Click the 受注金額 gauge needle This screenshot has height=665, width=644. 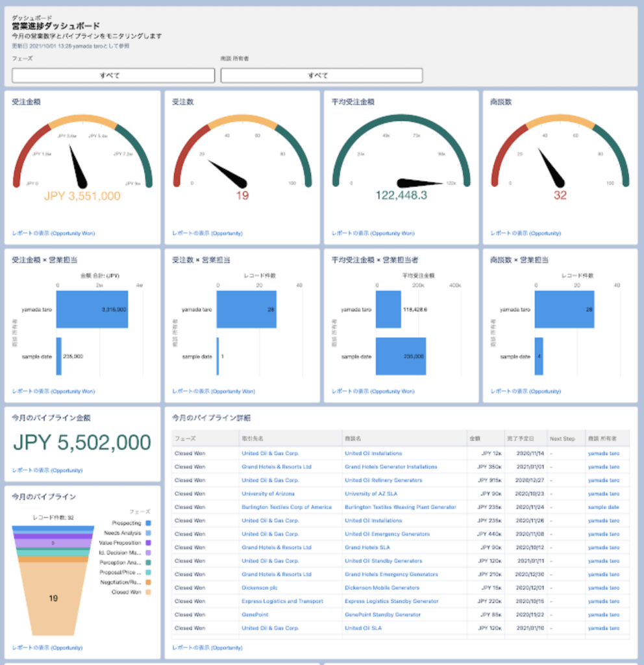pos(77,166)
